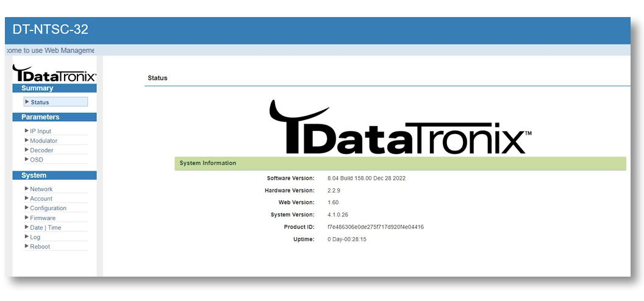This screenshot has width=644, height=301.
Task: Click the Summary section header
Action: (55, 88)
